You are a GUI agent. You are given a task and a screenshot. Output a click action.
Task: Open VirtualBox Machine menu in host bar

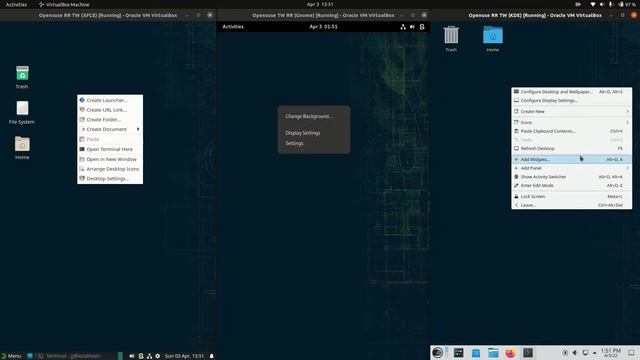[x=64, y=4]
